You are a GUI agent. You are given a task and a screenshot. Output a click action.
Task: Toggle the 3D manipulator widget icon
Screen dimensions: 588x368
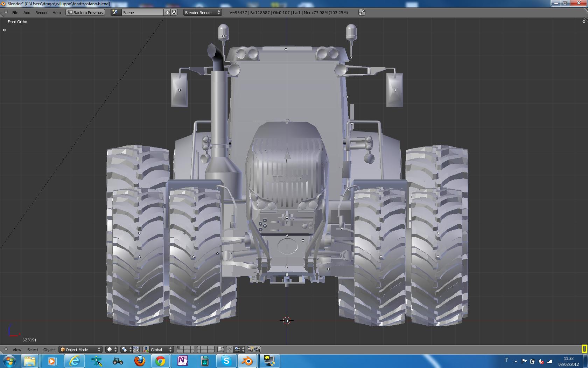(x=146, y=349)
